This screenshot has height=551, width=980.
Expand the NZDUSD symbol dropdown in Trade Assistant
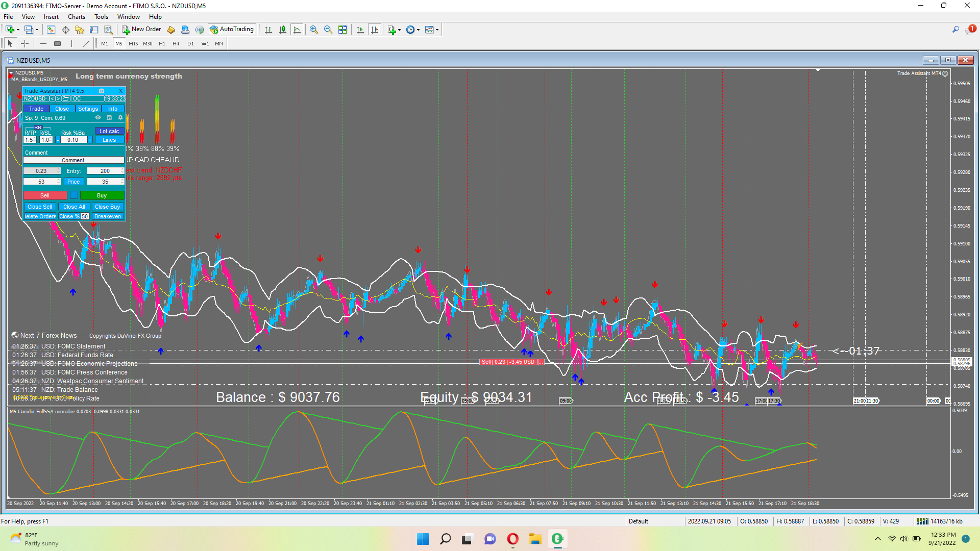tap(35, 98)
